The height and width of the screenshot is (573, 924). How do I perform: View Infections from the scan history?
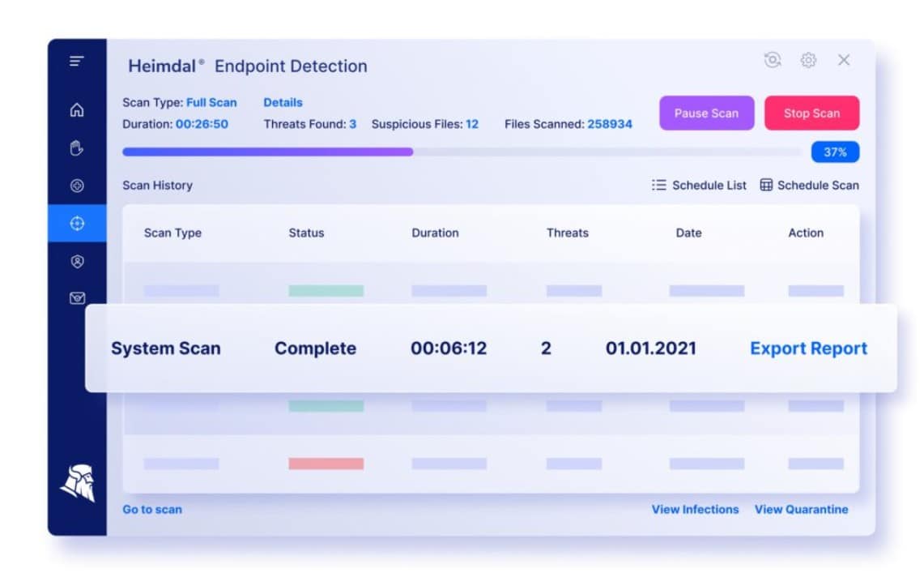695,509
